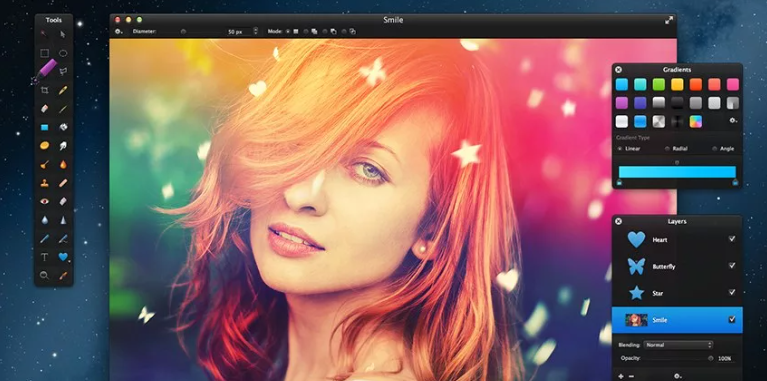Image resolution: width=767 pixels, height=381 pixels.
Task: Select the intersect-selection Mode radio
Action: point(344,31)
